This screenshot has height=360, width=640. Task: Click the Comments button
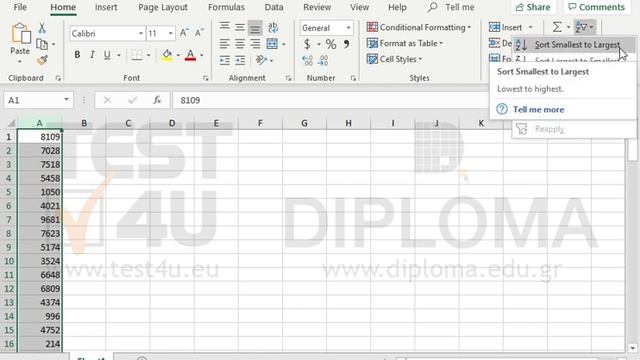[596, 7]
